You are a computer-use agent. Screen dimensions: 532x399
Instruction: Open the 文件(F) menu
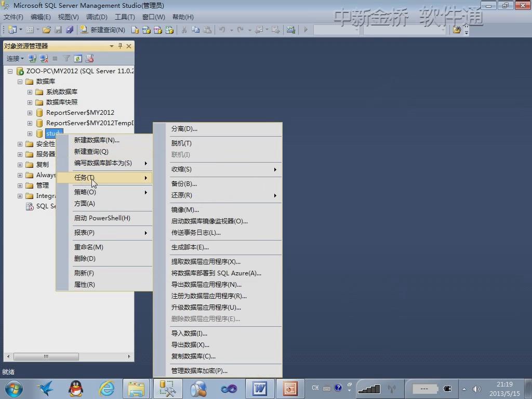click(13, 17)
